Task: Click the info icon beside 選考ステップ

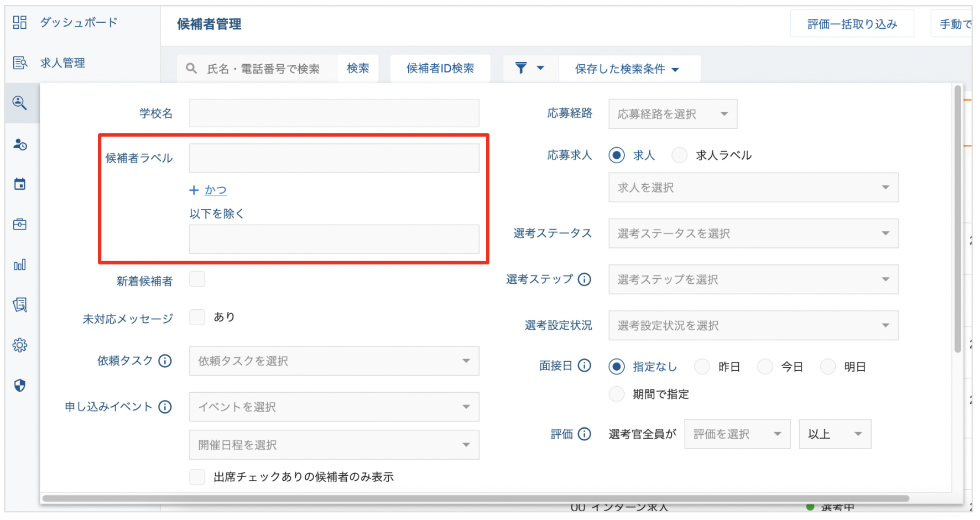Action: (x=585, y=279)
